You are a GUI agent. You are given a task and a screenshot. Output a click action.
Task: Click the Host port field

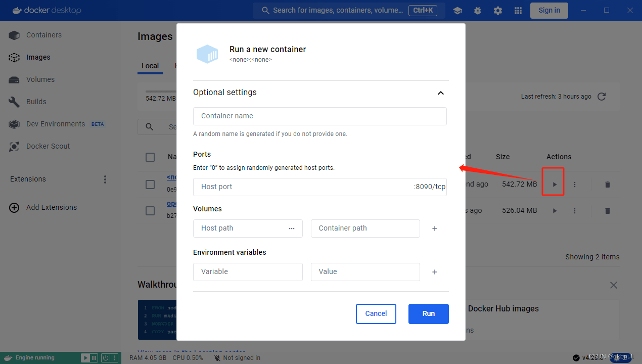pyautogui.click(x=320, y=187)
